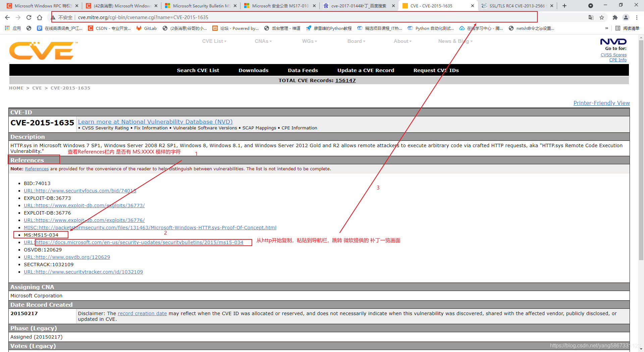
Task: Open the Chrome three-dot menu
Action: pos(637,17)
